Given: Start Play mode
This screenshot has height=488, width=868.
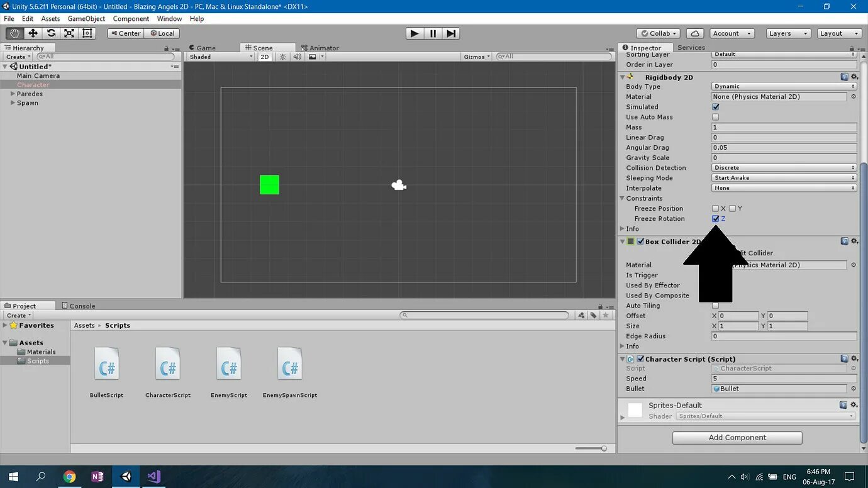Looking at the screenshot, I should point(414,33).
